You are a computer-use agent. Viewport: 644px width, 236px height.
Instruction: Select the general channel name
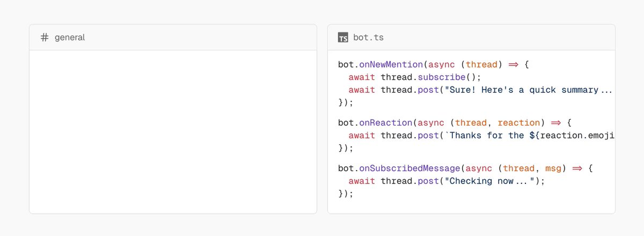pos(70,38)
